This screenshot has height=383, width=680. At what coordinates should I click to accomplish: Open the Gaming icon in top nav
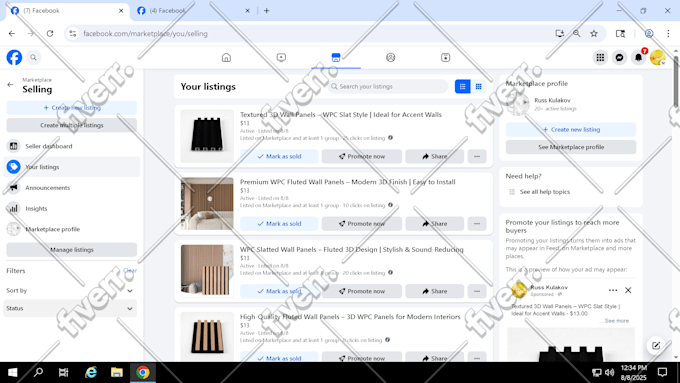tap(445, 57)
